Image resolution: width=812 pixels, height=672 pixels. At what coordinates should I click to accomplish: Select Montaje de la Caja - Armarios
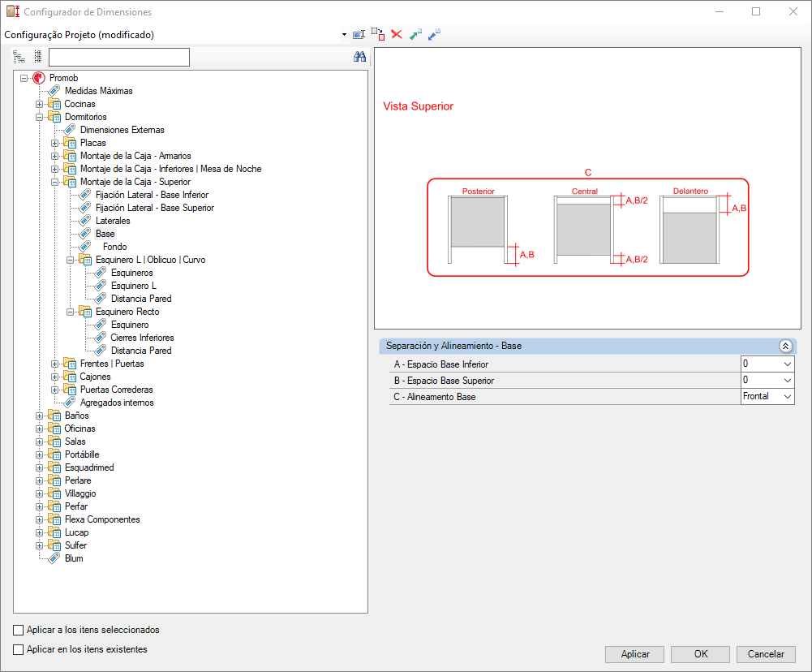(135, 156)
